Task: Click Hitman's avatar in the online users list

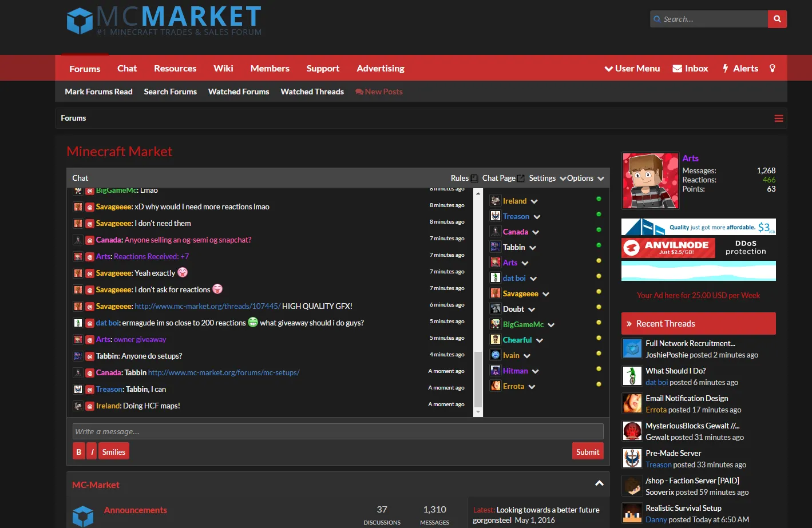Action: coord(496,371)
